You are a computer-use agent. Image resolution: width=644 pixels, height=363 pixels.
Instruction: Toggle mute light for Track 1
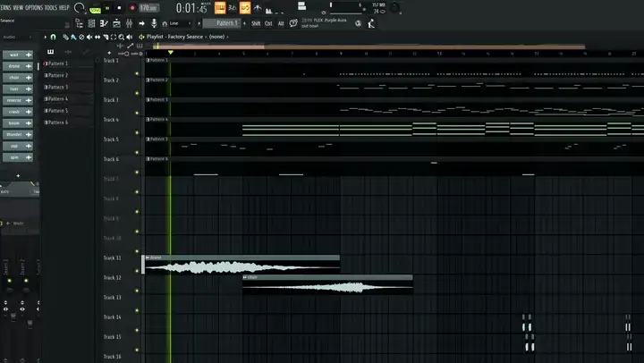(x=137, y=73)
